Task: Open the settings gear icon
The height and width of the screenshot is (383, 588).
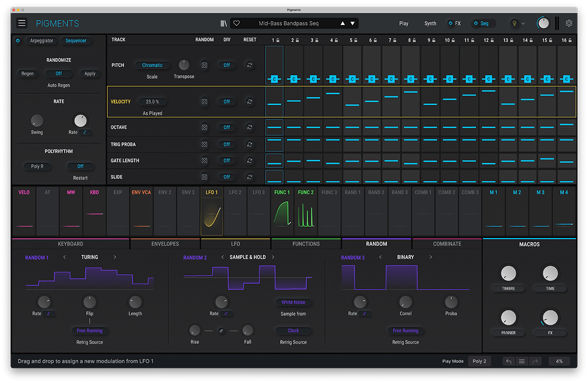Action: (x=569, y=24)
